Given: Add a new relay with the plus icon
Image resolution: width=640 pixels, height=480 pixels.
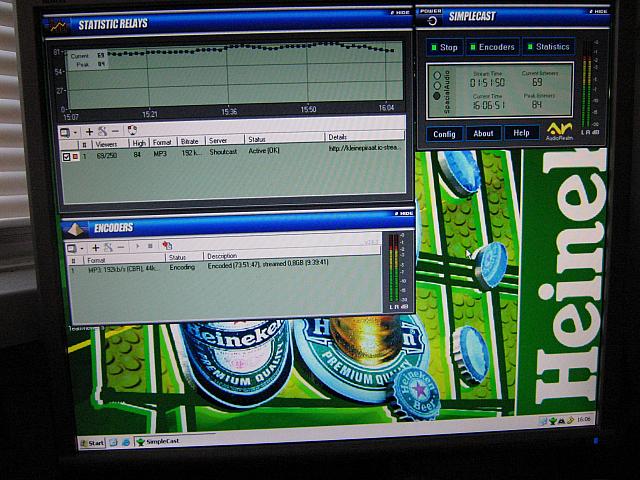Looking at the screenshot, I should [89, 131].
